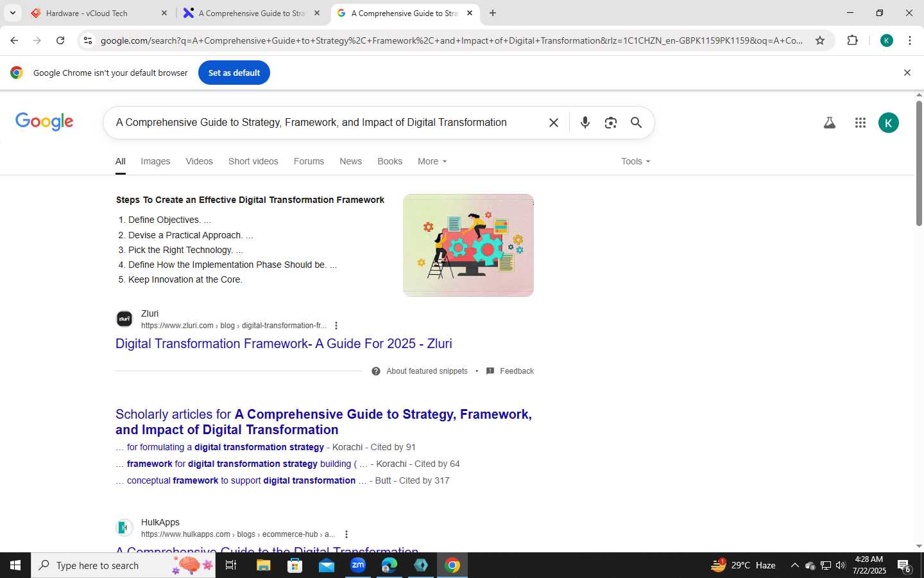Image resolution: width=924 pixels, height=578 pixels.
Task: Open Chrome extensions puzzle icon
Action: [x=852, y=40]
